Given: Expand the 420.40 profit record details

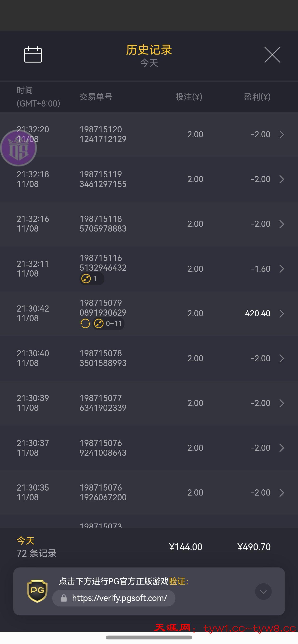Looking at the screenshot, I should point(281,313).
